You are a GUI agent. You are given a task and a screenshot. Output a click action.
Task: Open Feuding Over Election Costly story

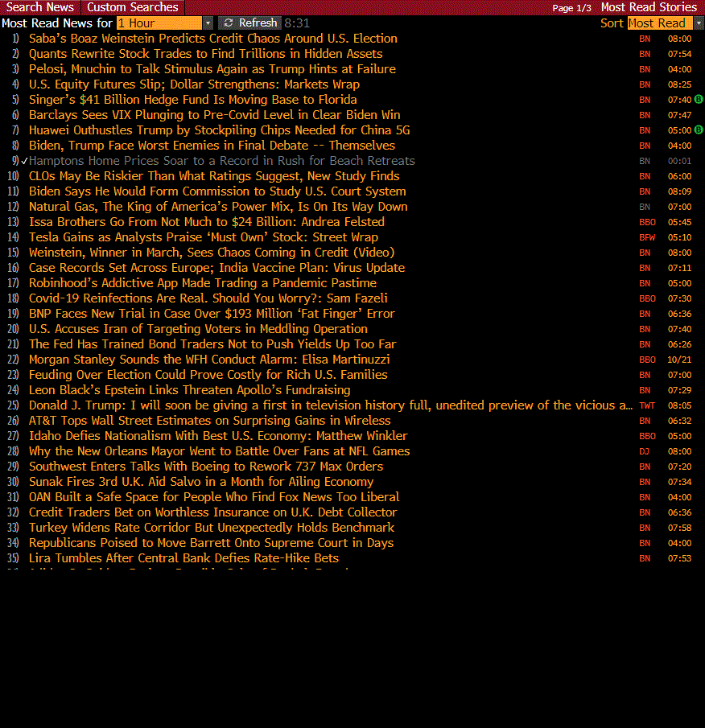tap(208, 375)
